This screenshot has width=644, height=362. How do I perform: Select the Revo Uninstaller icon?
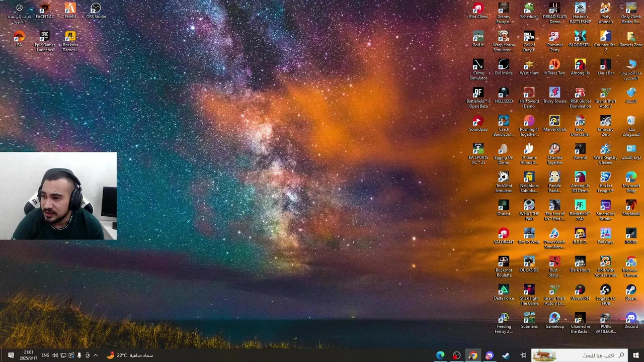tap(580, 126)
